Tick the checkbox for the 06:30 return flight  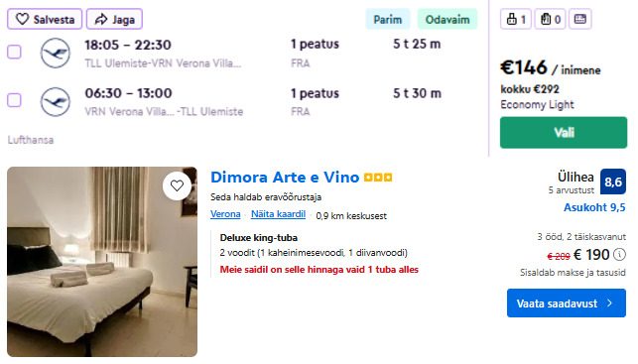pos(14,100)
